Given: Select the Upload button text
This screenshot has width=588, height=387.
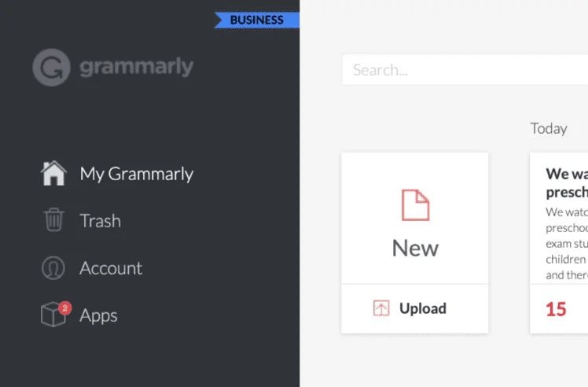Looking at the screenshot, I should pyautogui.click(x=423, y=308).
